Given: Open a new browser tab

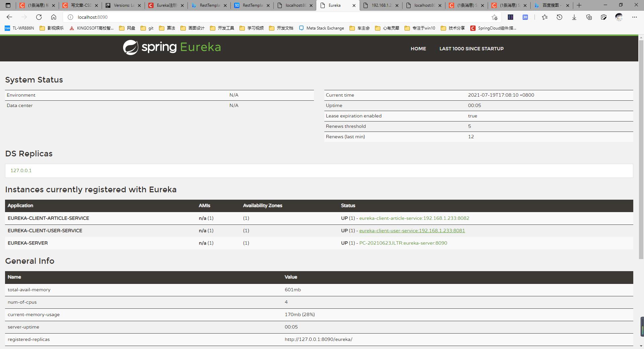Looking at the screenshot, I should 579,5.
